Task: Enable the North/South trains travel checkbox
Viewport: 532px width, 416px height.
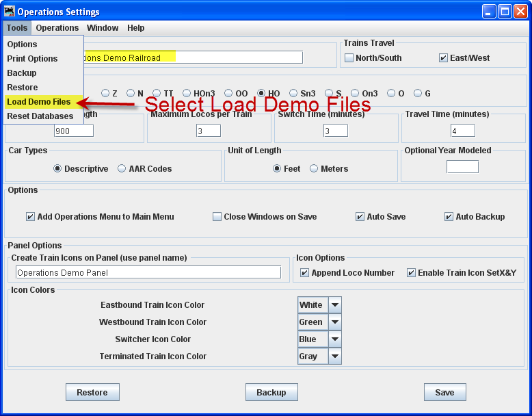Action: click(x=349, y=58)
